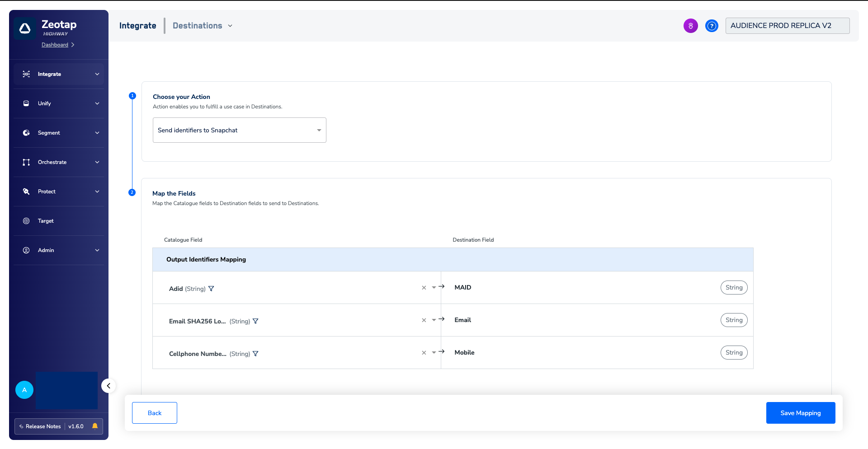
Task: Click the Release Notes rocket icon
Action: pos(21,426)
